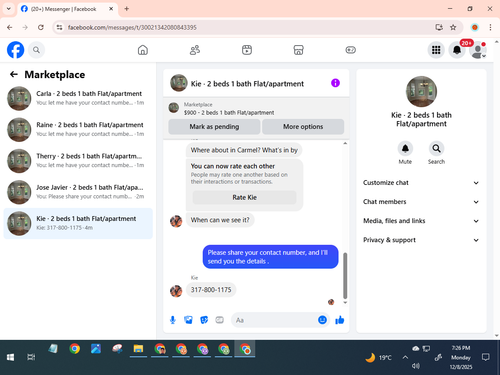This screenshot has height=375, width=500.
Task: Search in conversation magnifier icon
Action: click(x=436, y=149)
